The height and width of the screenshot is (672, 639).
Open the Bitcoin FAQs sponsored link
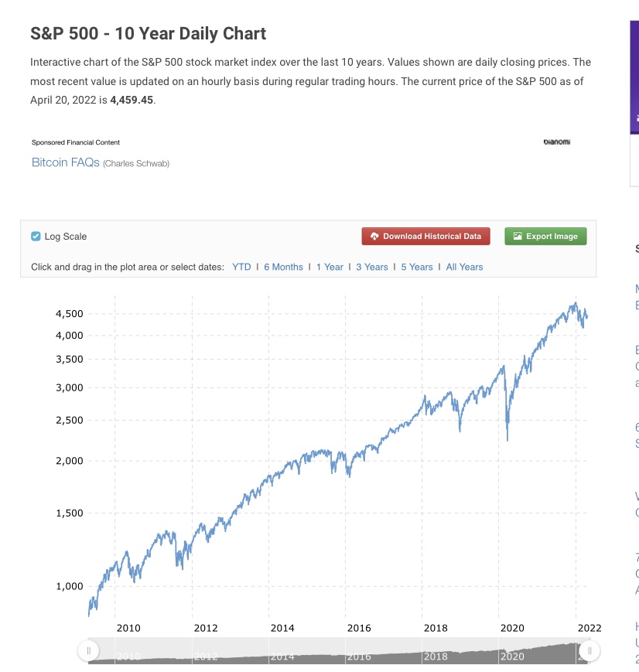coord(66,162)
